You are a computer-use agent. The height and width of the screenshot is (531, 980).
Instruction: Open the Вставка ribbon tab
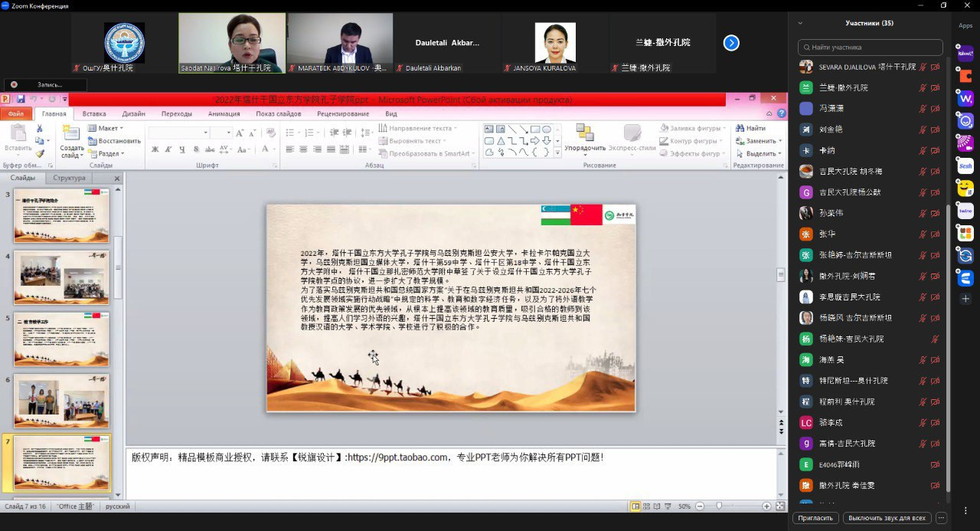point(94,113)
